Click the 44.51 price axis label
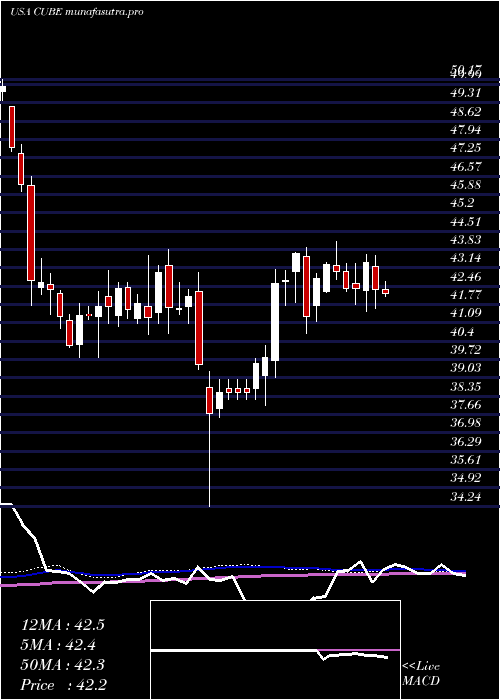 point(466,221)
